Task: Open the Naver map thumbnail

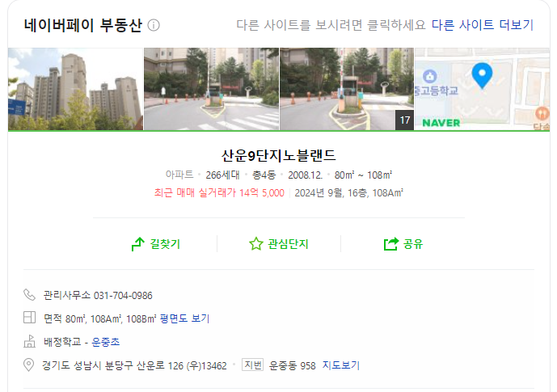Action: [x=483, y=89]
